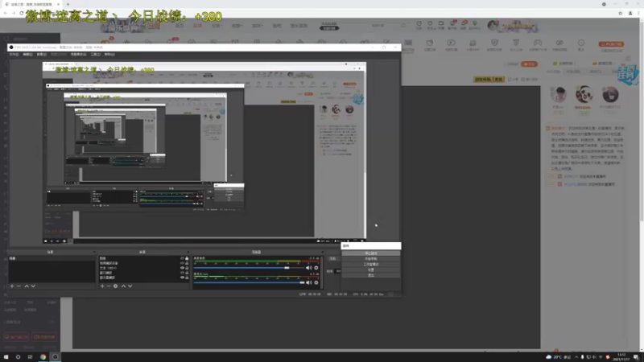Open the more circle icon in streamer toolbar
Viewport: 644px width, 362px height.
pos(581,44)
